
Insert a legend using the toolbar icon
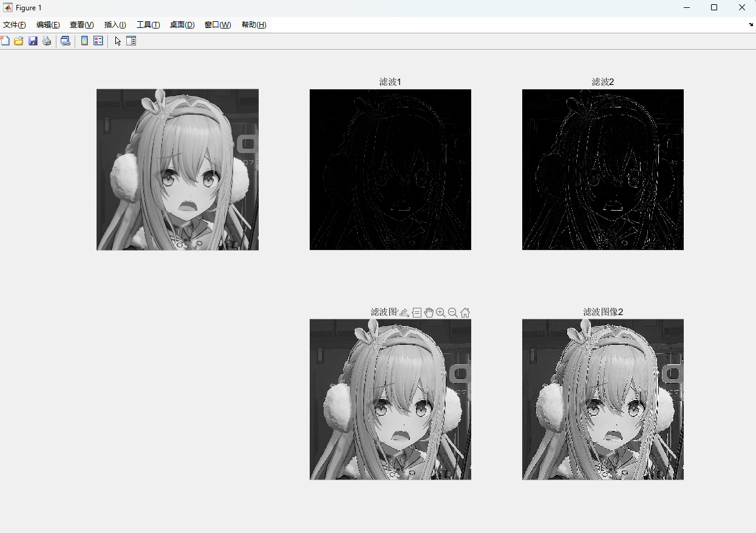click(98, 41)
